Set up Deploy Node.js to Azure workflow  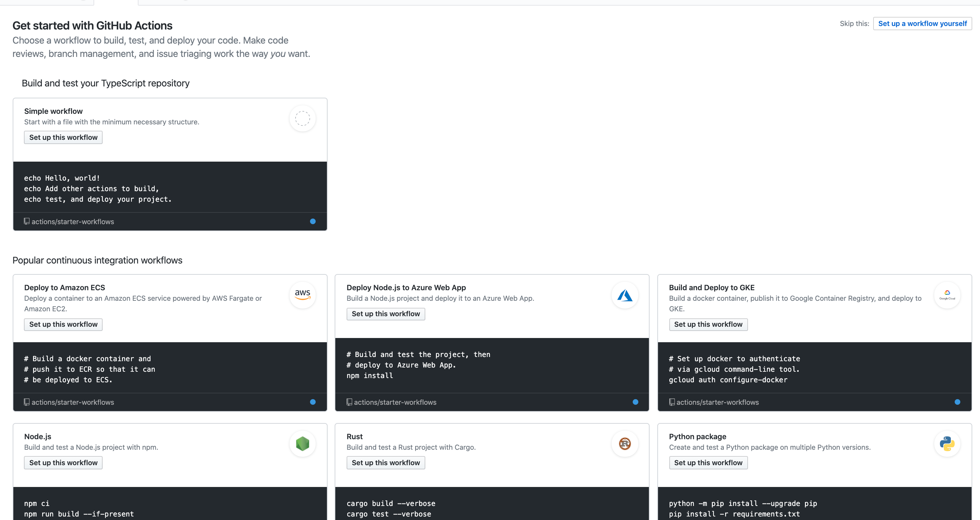point(386,314)
